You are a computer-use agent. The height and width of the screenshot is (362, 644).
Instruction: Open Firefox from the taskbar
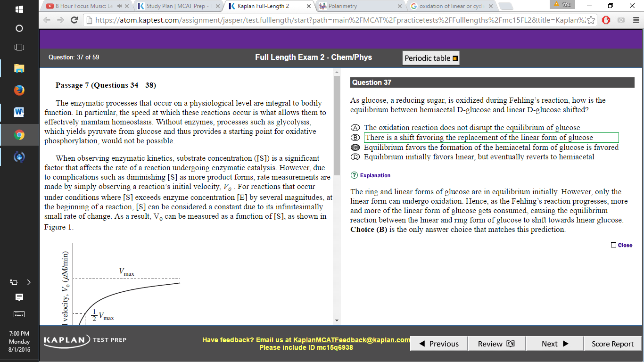pyautogui.click(x=19, y=90)
